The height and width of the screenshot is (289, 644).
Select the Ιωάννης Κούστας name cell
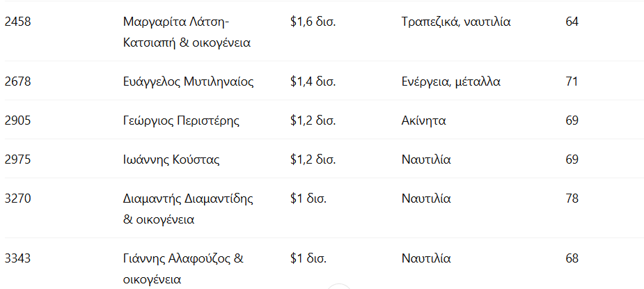tap(171, 159)
